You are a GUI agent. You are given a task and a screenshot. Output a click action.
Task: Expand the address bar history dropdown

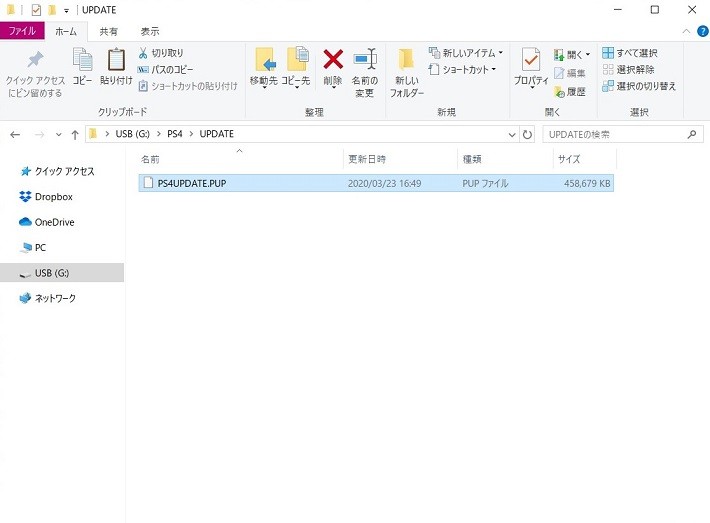click(511, 134)
